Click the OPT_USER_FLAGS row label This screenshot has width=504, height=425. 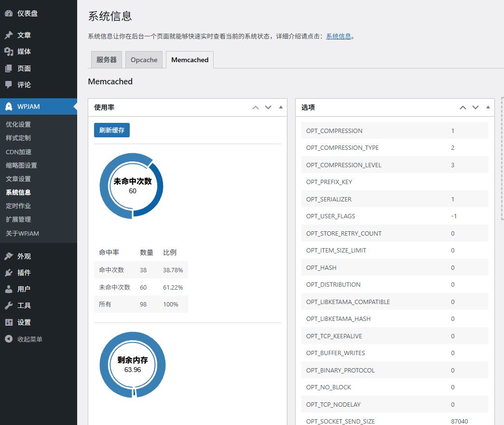[x=330, y=216]
